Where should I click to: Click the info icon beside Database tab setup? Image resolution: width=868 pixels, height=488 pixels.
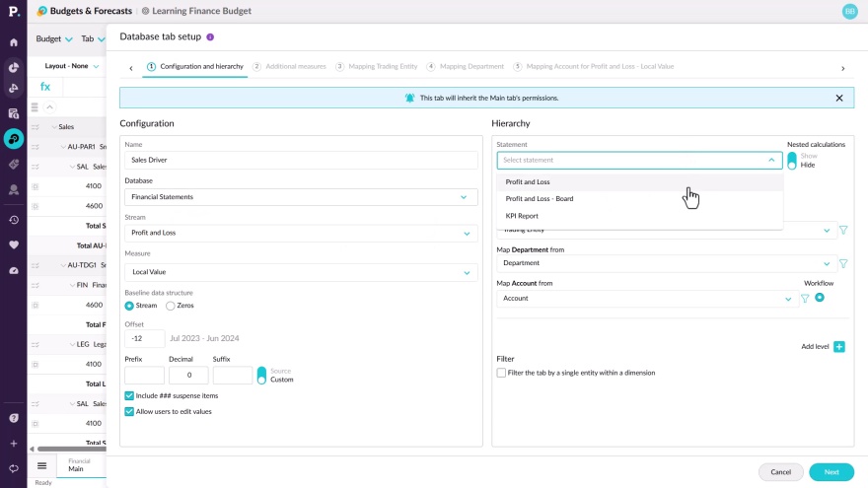click(210, 37)
